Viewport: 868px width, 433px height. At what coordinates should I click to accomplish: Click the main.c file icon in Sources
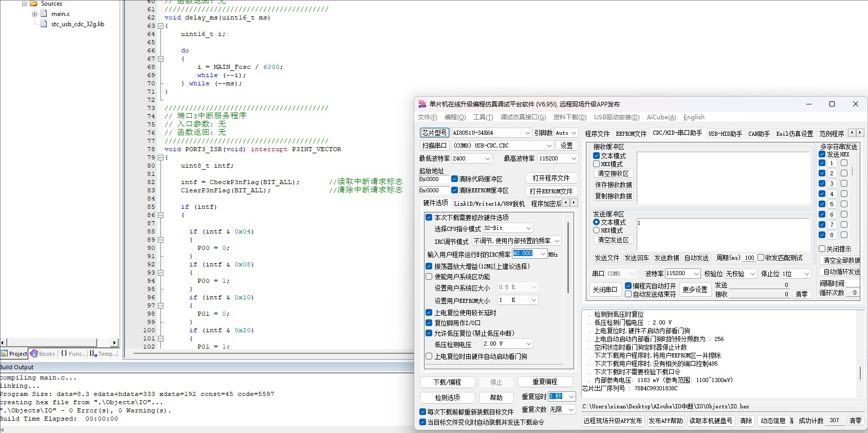[44, 14]
